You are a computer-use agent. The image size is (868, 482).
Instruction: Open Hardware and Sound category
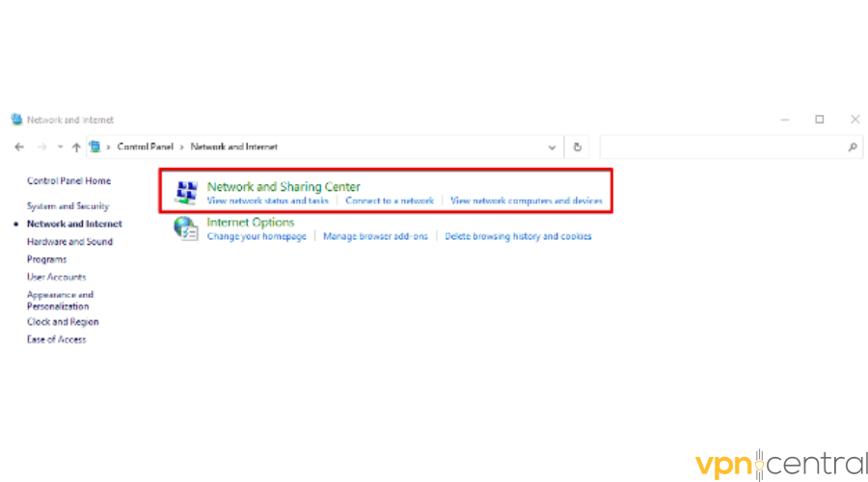point(69,242)
